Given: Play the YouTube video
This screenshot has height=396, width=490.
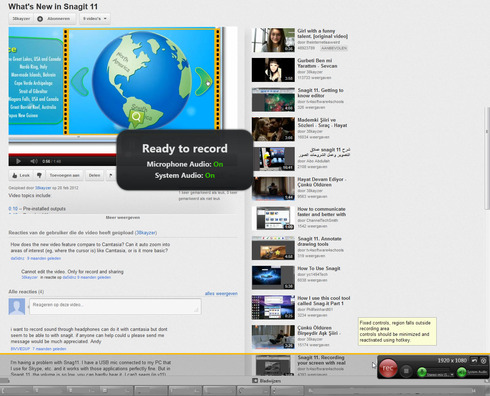Looking at the screenshot, I should (18, 161).
